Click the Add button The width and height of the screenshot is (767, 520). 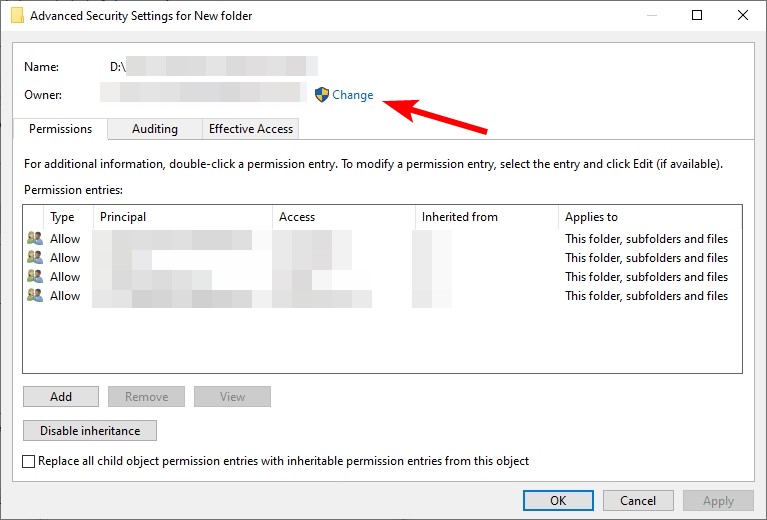click(x=61, y=396)
